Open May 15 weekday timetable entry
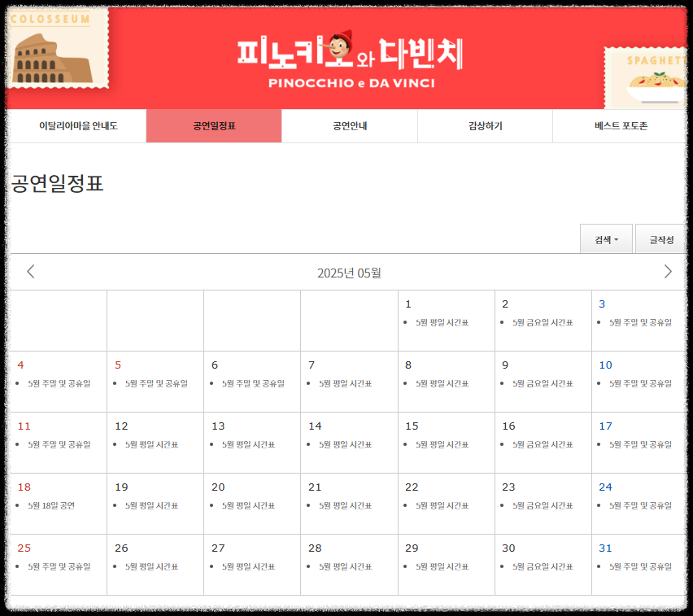Viewport: 693px width, 616px height. pos(442,444)
